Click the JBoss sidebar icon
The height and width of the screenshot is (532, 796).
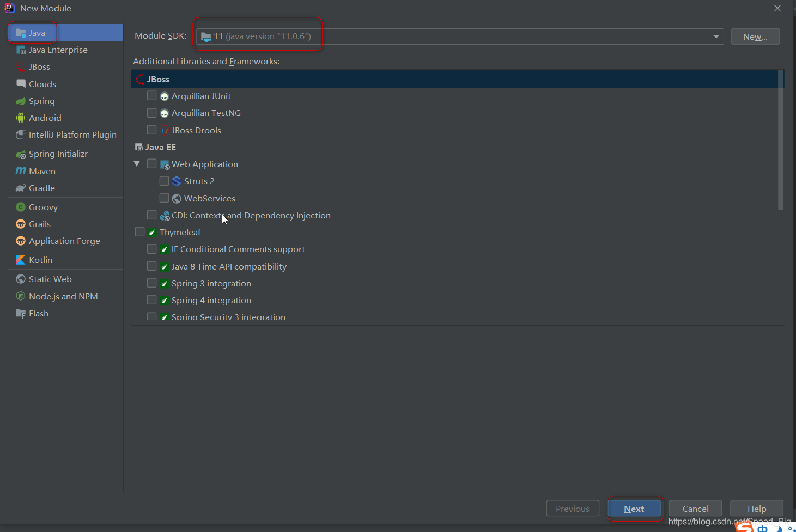[x=21, y=67]
